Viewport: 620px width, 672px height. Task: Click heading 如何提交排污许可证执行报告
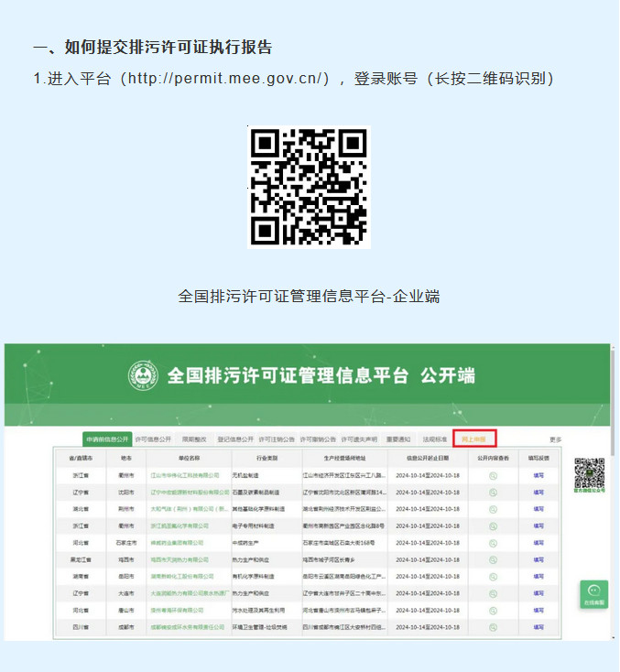[x=169, y=47]
